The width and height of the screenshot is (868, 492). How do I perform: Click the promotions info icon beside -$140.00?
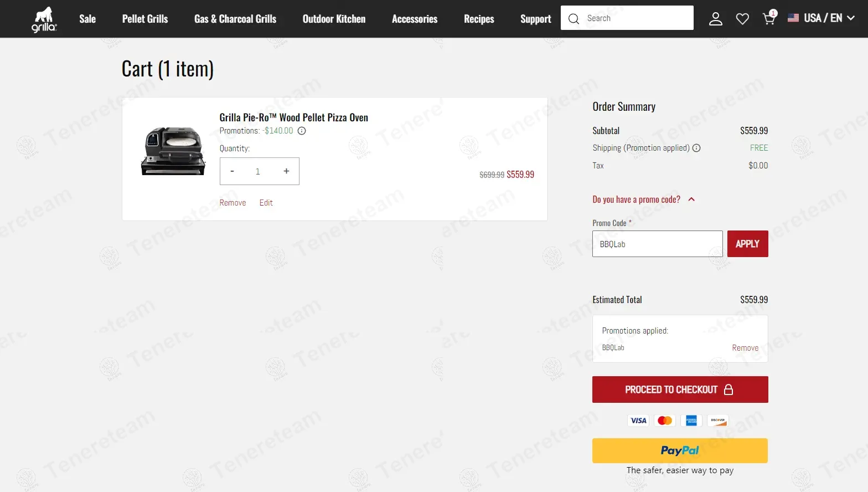point(302,131)
